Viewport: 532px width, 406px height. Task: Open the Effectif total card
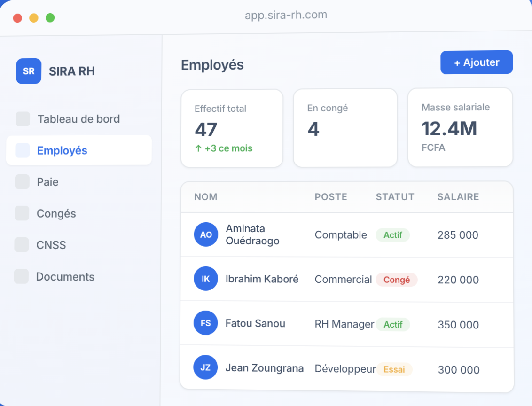232,128
